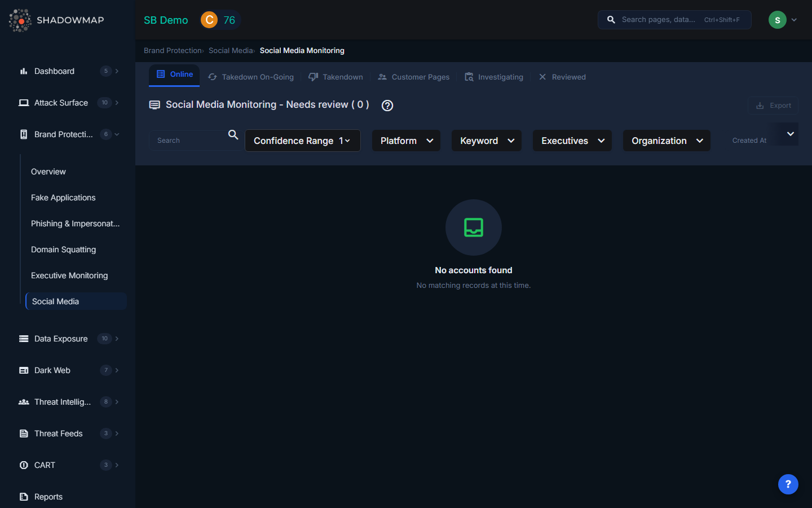Open Domain Squatting in the sidebar
Viewport: 812px width, 508px height.
pyautogui.click(x=63, y=249)
